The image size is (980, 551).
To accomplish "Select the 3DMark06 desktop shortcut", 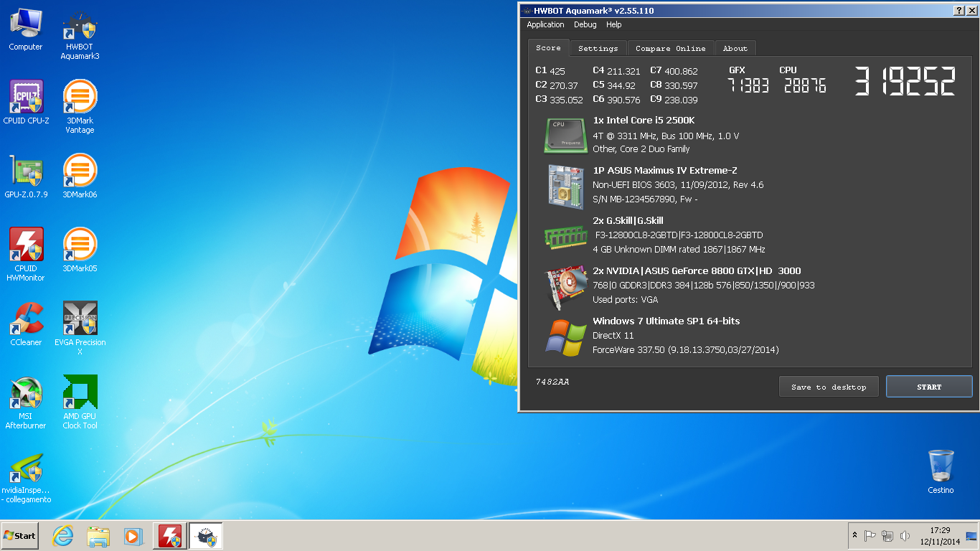I will pyautogui.click(x=80, y=176).
